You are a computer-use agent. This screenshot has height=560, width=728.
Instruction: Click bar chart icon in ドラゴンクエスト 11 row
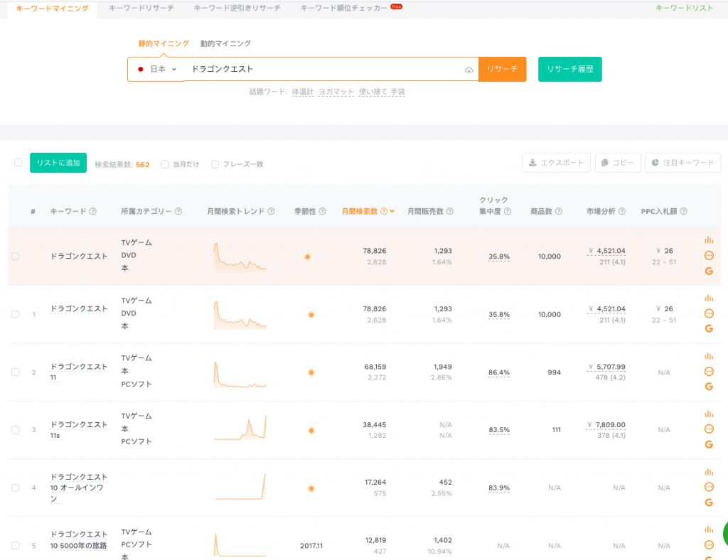708,356
